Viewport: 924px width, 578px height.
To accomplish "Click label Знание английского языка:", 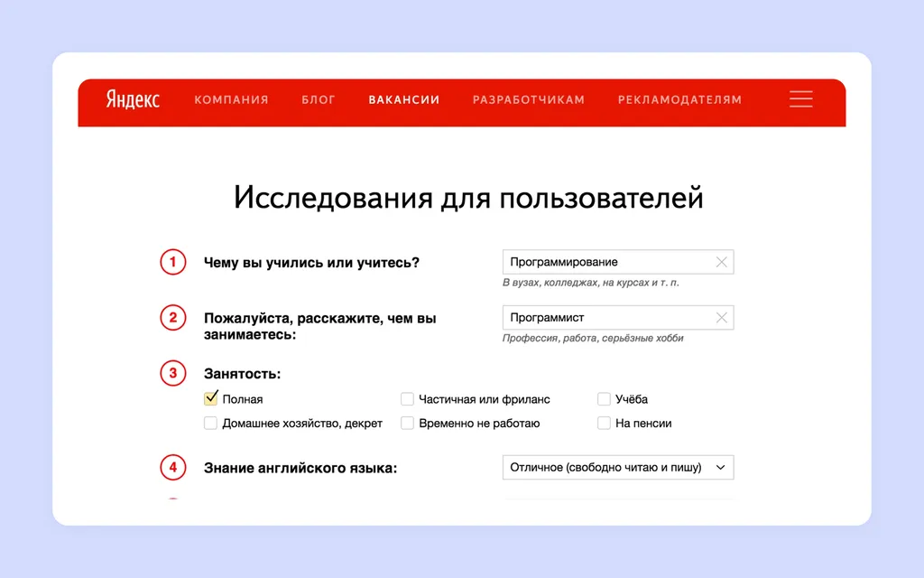I will point(300,468).
